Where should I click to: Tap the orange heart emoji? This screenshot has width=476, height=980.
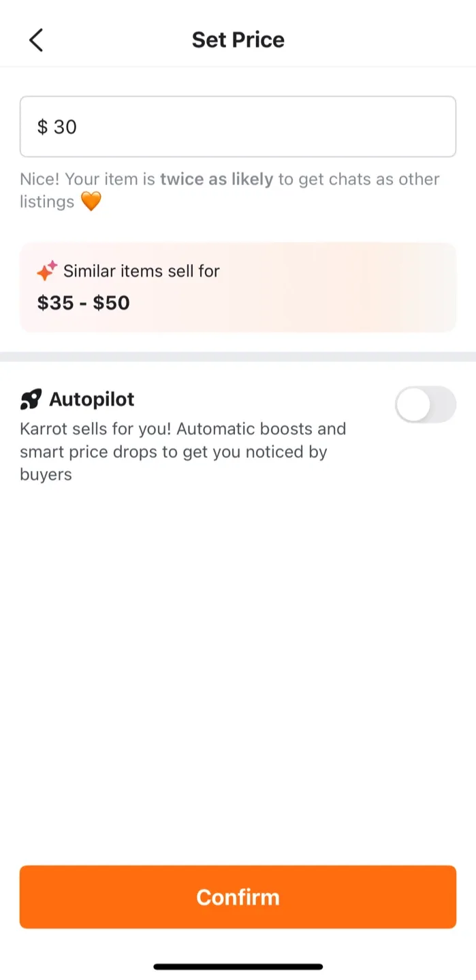91,202
